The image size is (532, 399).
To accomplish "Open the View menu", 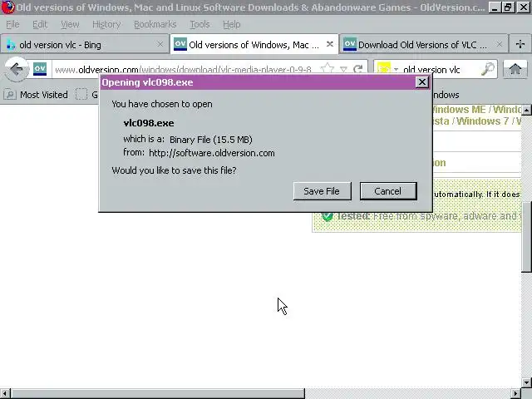I will pyautogui.click(x=70, y=24).
